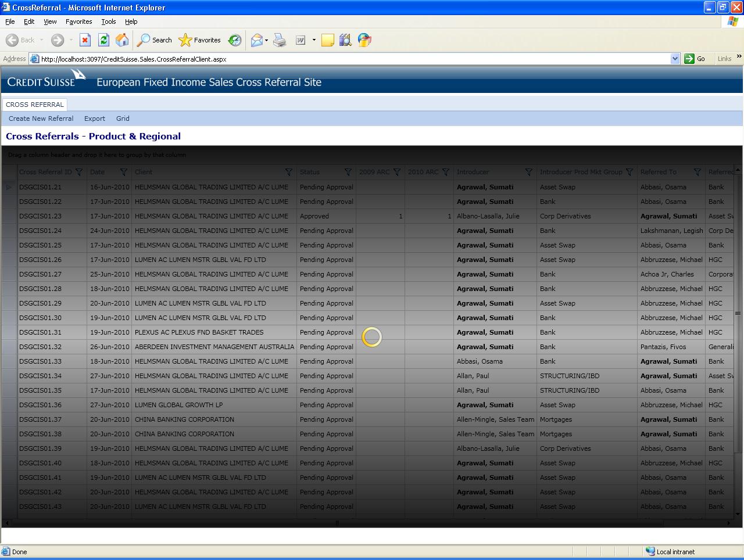Click the Back navigation button
Screen dimensions: 744x560
pos(20,40)
